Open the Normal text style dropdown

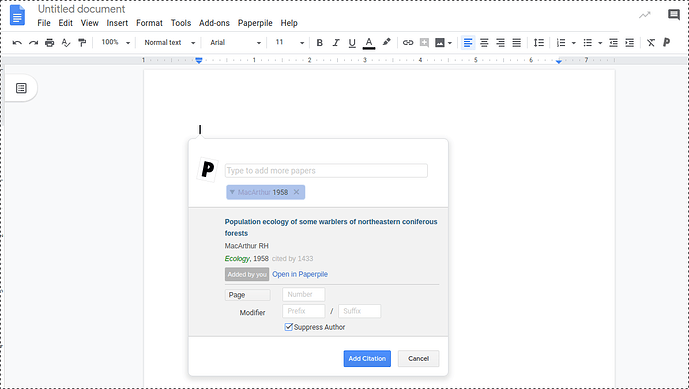(x=170, y=43)
